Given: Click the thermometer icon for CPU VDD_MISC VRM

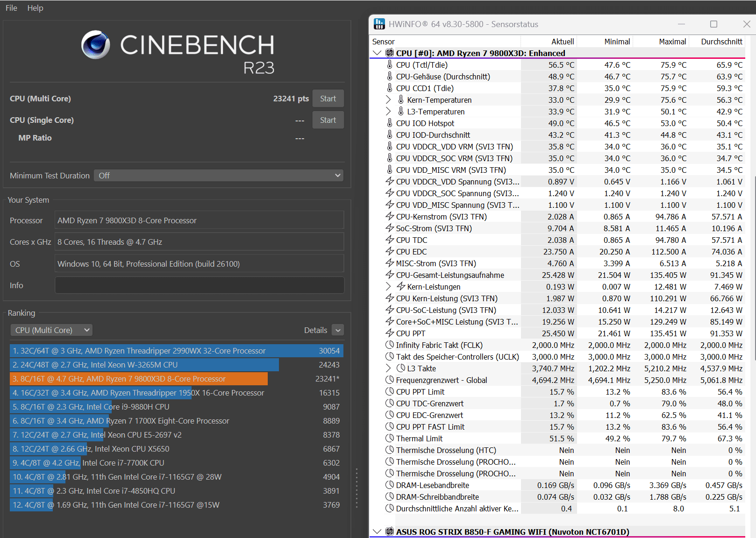Looking at the screenshot, I should click(x=390, y=170).
